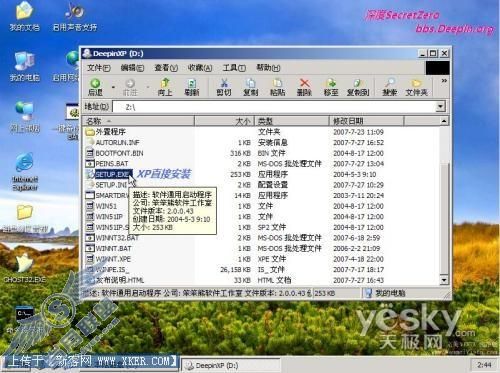The image size is (500, 373).
Task: Click scrollbar up arrow in file list
Action: pos(444,121)
